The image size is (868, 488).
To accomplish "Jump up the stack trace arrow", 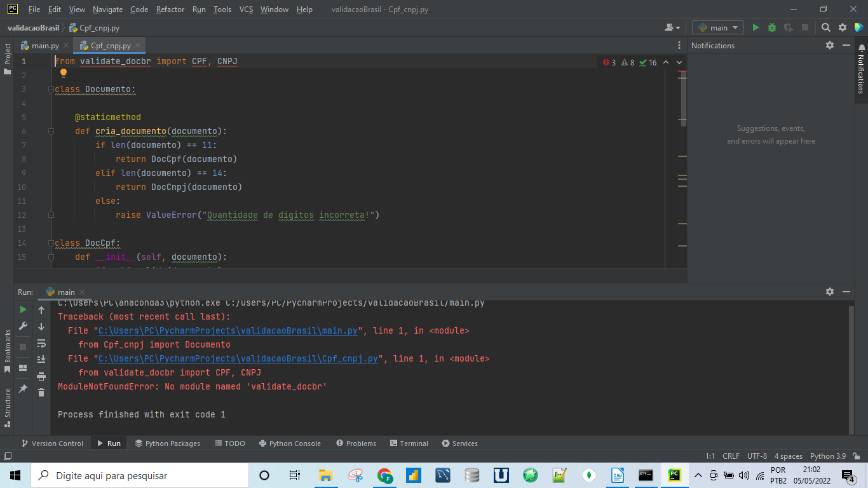I will 41,309.
